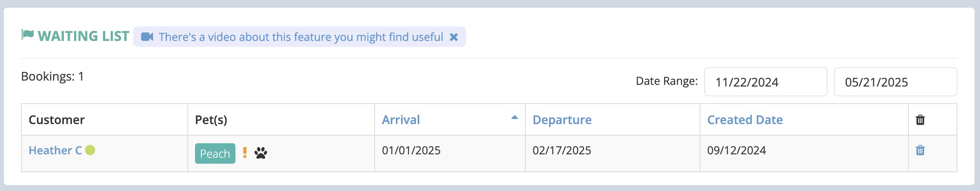
Task: Dismiss the video feature banner
Action: tap(454, 37)
